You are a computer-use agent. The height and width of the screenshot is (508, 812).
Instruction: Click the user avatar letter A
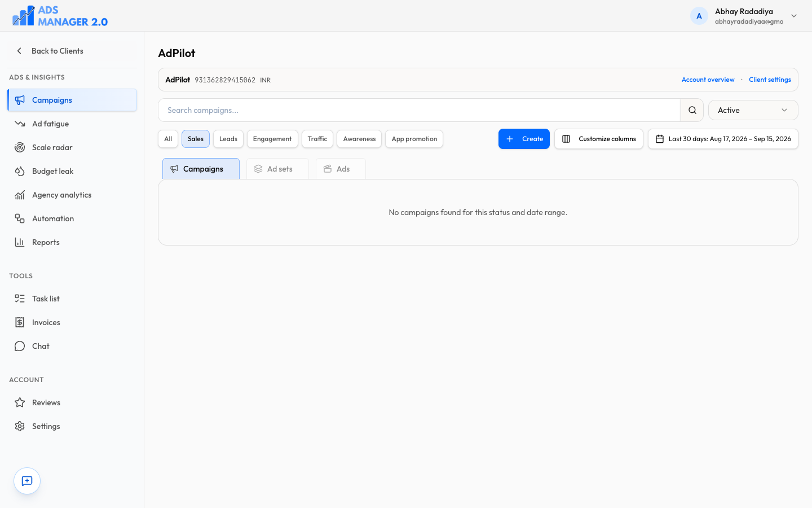699,16
